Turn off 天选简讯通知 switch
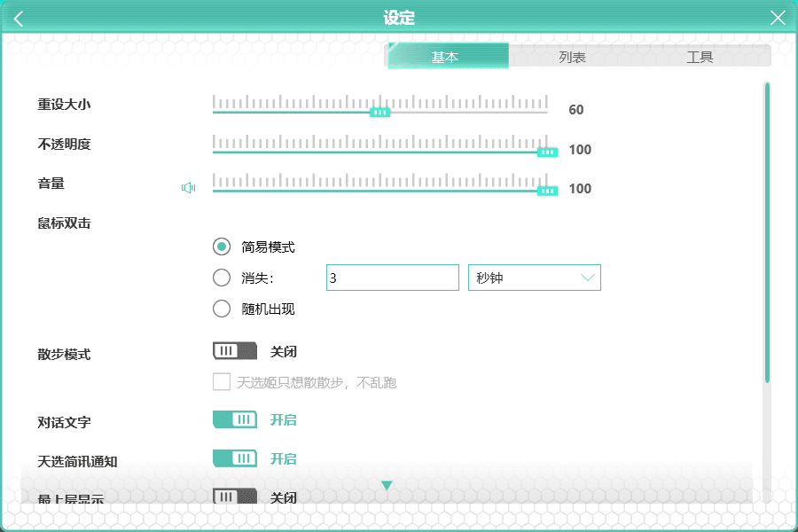The image size is (798, 532). (235, 458)
